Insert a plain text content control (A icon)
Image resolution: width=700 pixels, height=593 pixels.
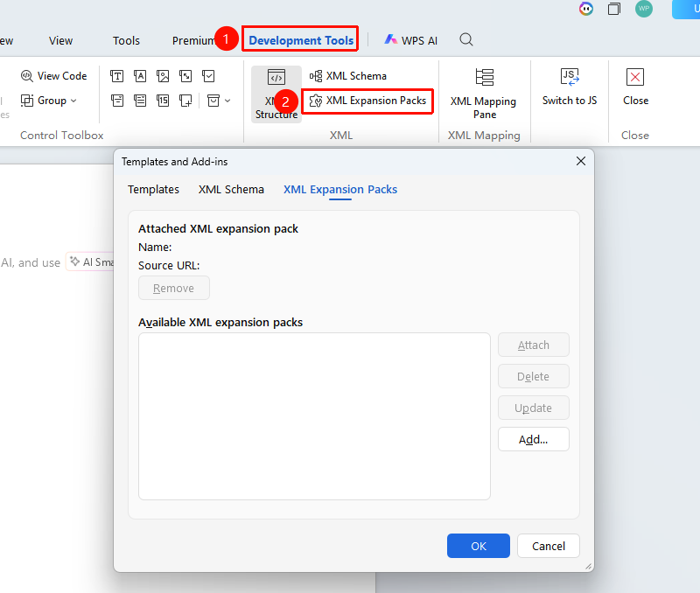click(x=140, y=76)
